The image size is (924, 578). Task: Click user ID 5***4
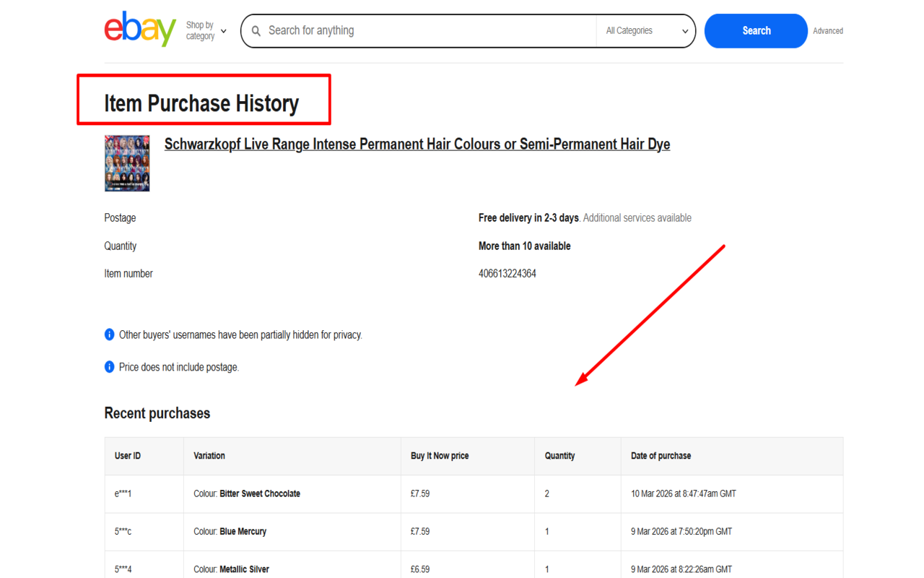[x=123, y=569]
